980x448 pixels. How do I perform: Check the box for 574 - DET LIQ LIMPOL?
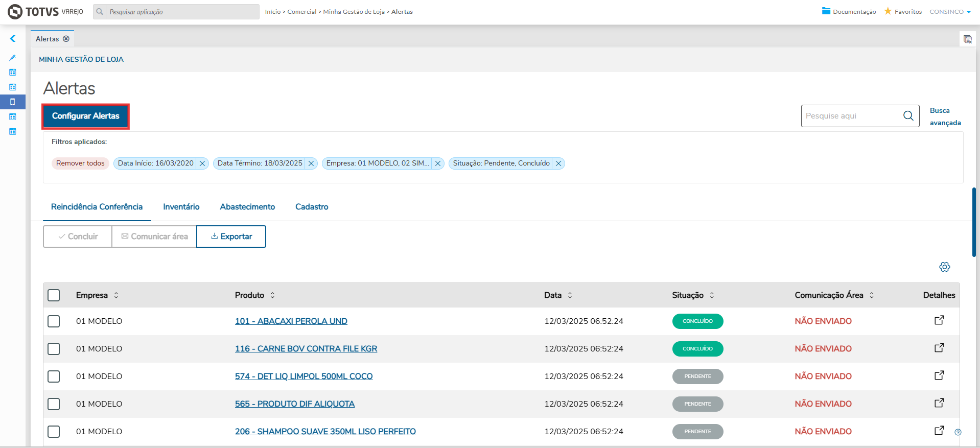[x=54, y=376]
